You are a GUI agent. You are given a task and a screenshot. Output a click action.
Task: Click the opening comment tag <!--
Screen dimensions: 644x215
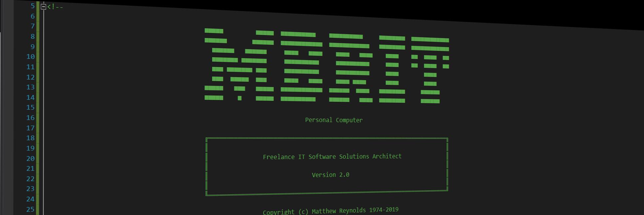click(55, 7)
